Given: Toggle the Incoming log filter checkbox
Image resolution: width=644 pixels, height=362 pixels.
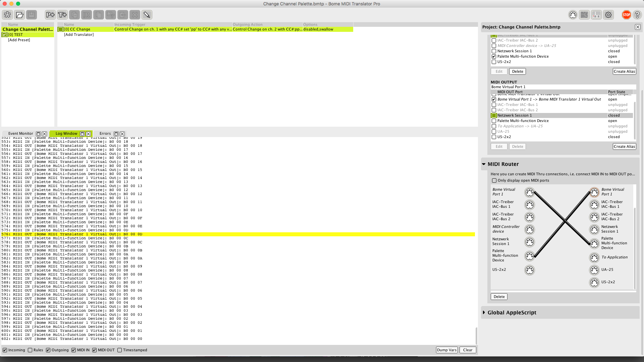Looking at the screenshot, I should tap(5, 350).
